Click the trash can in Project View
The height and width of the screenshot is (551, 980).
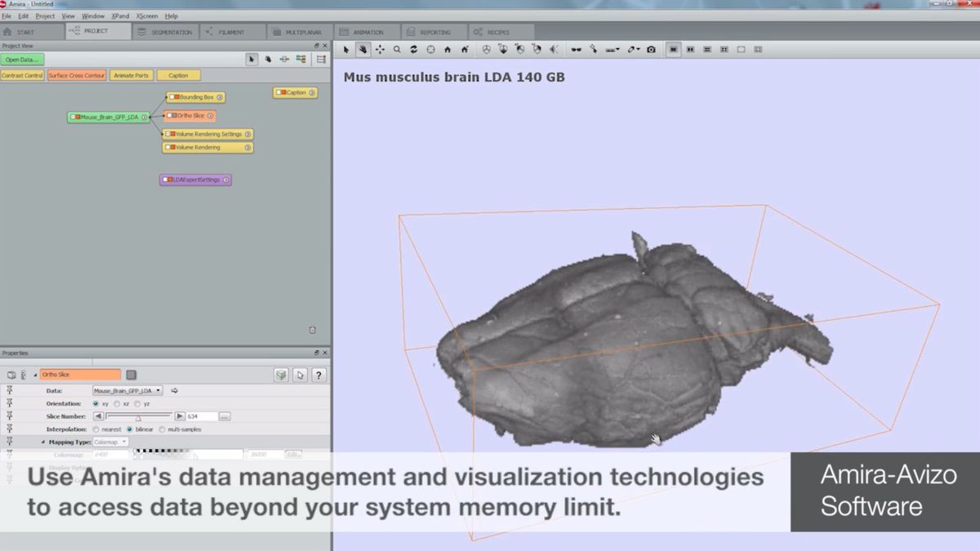pyautogui.click(x=312, y=330)
